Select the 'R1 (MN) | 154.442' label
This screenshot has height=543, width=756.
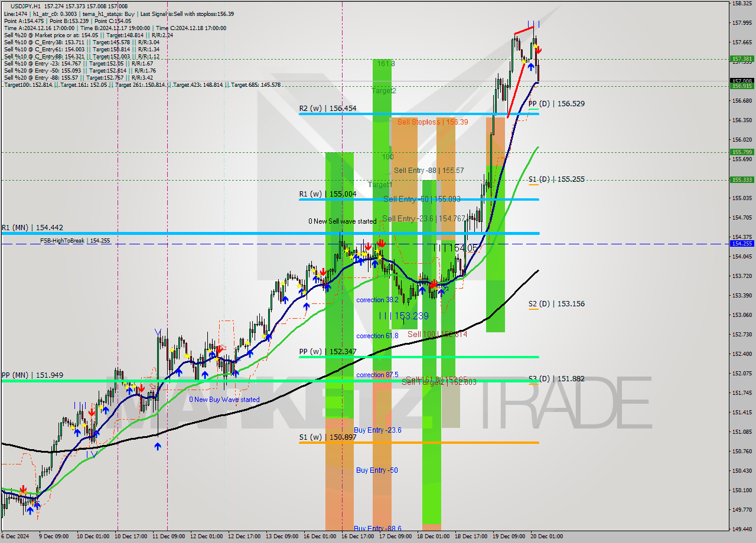click(x=32, y=227)
